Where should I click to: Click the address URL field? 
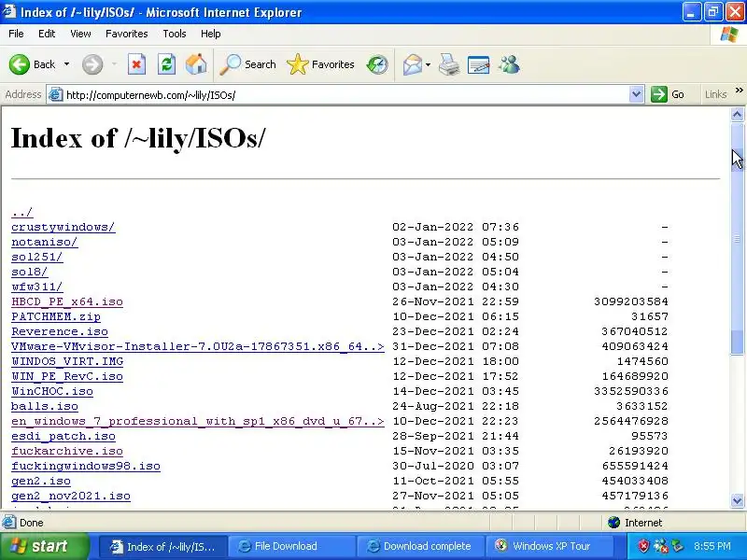point(345,95)
